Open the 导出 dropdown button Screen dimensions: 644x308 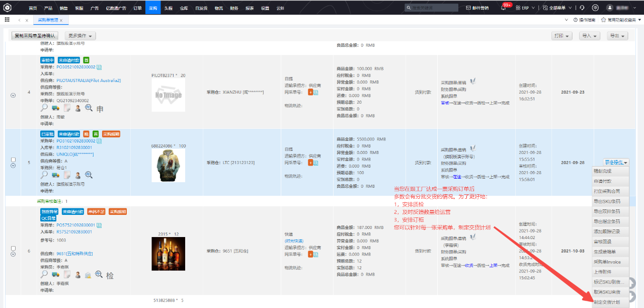(x=617, y=36)
